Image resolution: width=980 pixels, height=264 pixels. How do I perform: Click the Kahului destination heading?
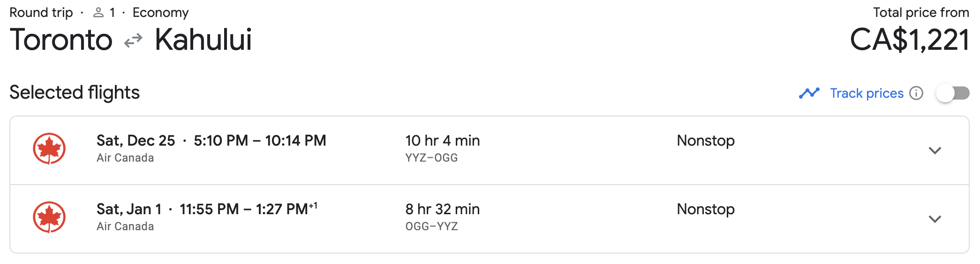(203, 39)
